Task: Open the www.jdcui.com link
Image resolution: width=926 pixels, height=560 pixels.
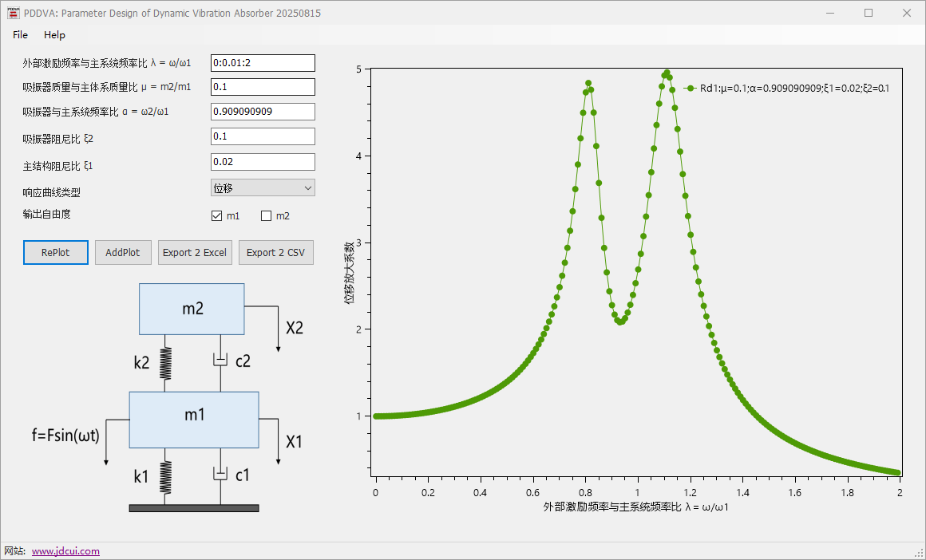Action: (x=65, y=551)
